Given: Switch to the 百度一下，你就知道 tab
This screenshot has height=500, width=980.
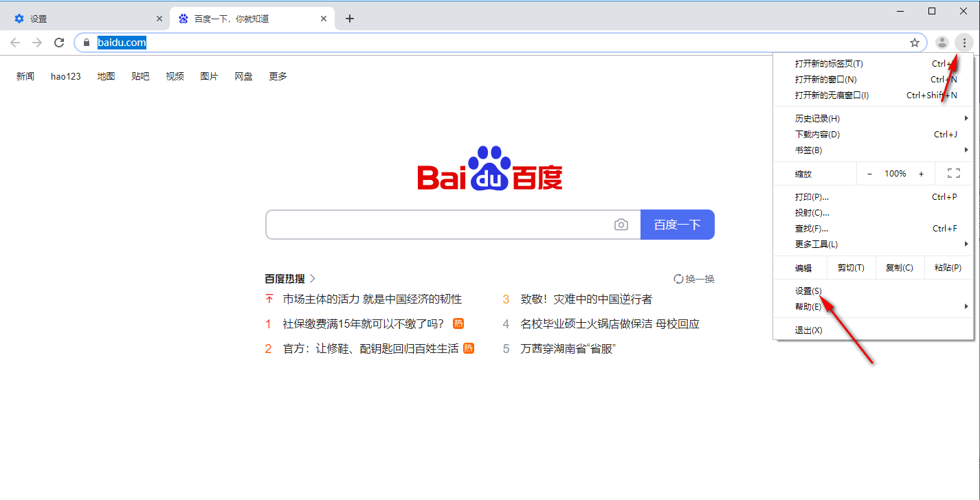Looking at the screenshot, I should pos(252,19).
